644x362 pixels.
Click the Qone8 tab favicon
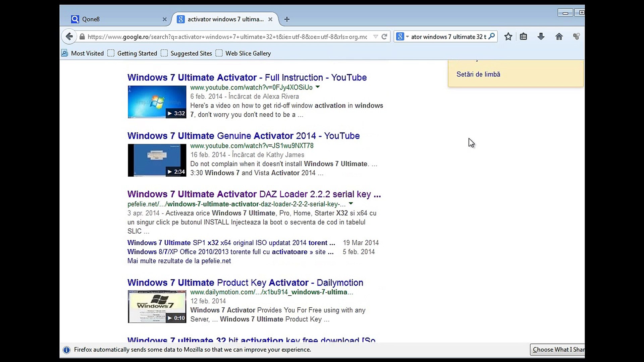75,19
